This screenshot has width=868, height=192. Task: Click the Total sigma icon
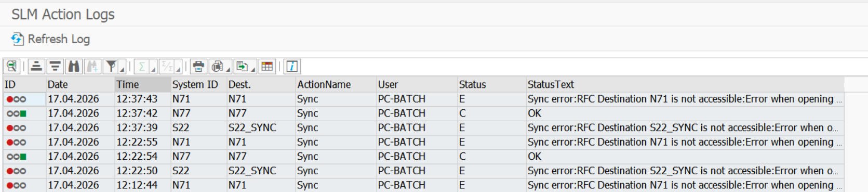coord(142,67)
